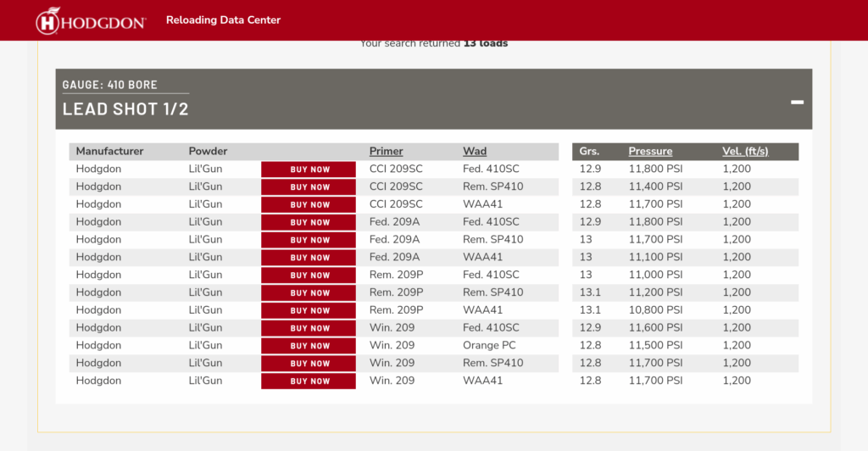Viewport: 868px width, 451px height.
Task: Buy Now for Fed. 209A with WAA41 wad
Action: (x=309, y=258)
